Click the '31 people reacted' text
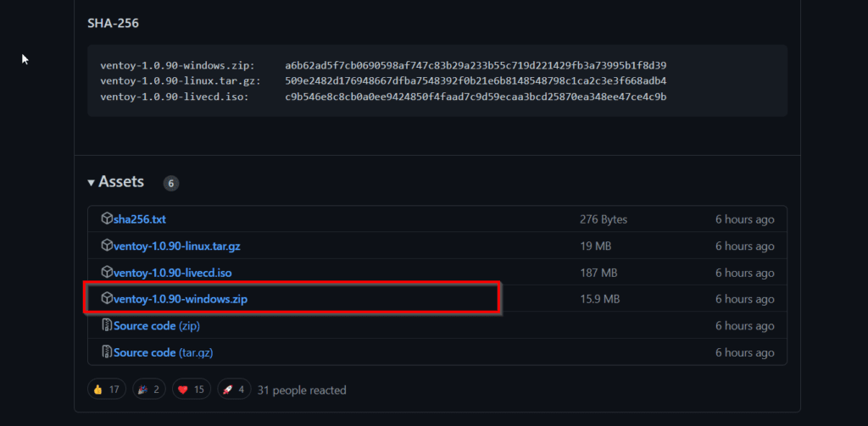Screen dimensions: 868x426 [302, 390]
